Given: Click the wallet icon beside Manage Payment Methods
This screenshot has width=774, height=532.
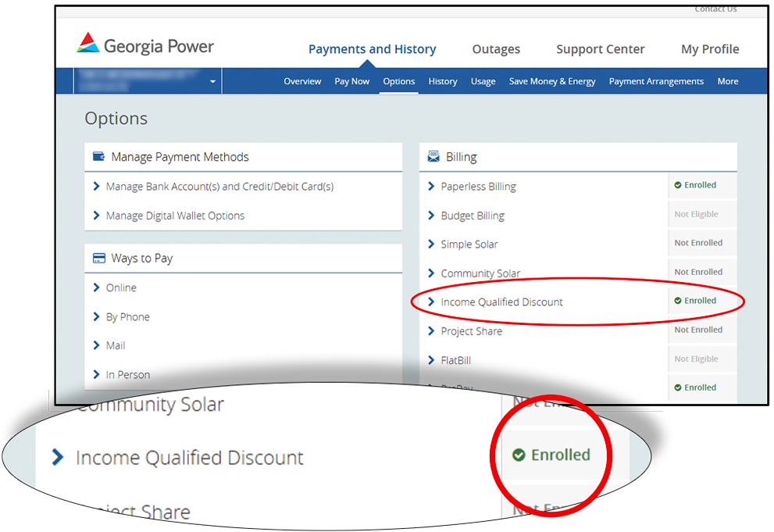Looking at the screenshot, I should (99, 157).
